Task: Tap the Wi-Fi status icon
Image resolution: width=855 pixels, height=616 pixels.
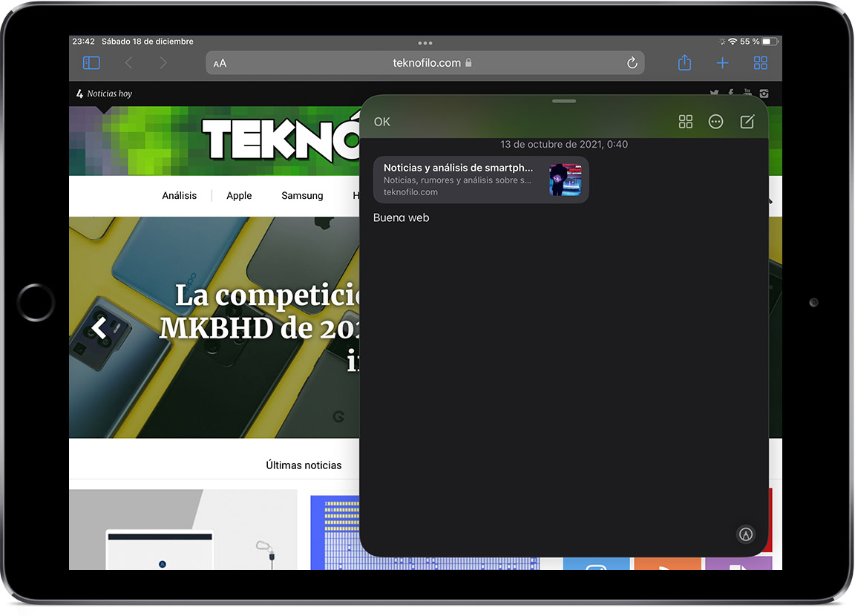Action: (733, 42)
